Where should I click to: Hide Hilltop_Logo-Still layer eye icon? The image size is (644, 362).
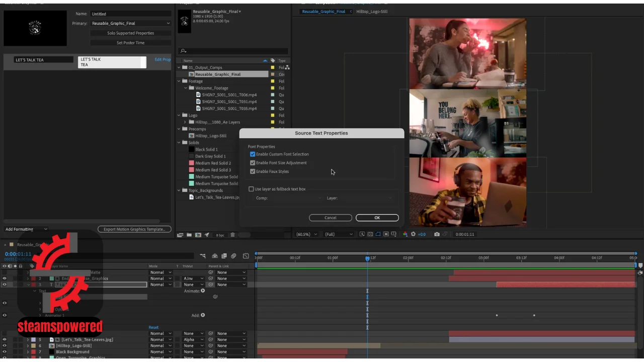5,345
